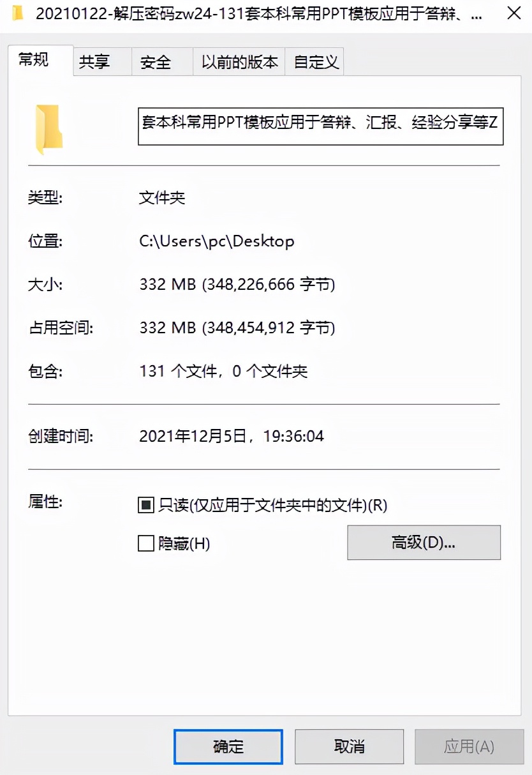Switch to the 以前的版本 tab
The height and width of the screenshot is (775, 532).
tap(239, 62)
